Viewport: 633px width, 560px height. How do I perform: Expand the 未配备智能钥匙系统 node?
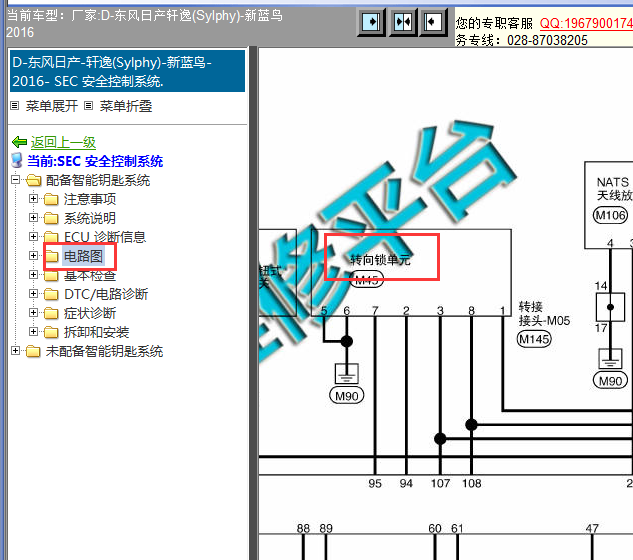click(15, 350)
